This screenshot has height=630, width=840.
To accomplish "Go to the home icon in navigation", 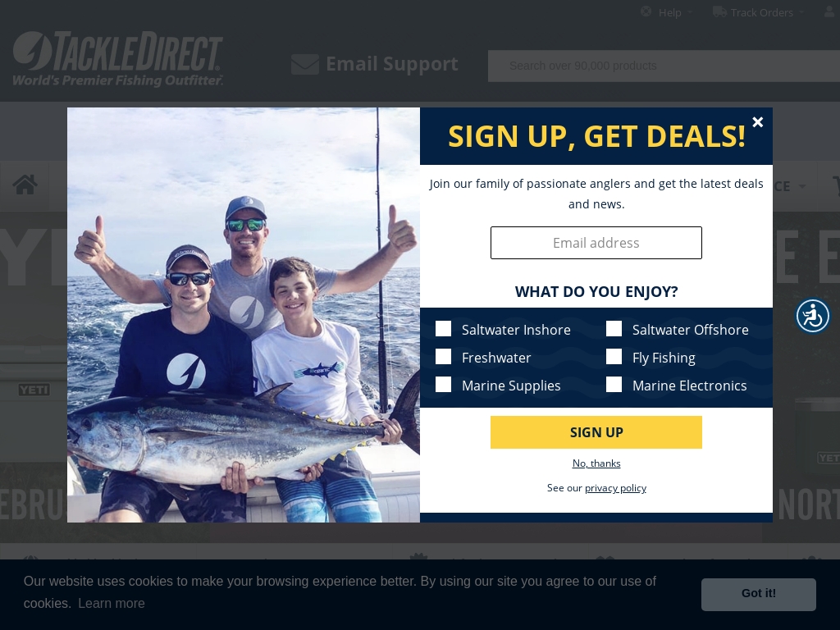I will tap(25, 185).
